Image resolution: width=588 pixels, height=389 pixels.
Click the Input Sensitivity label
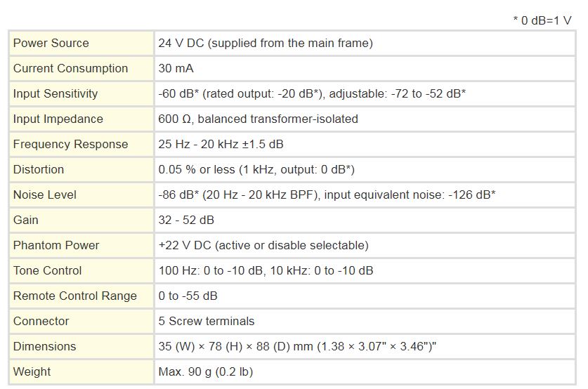[55, 93]
